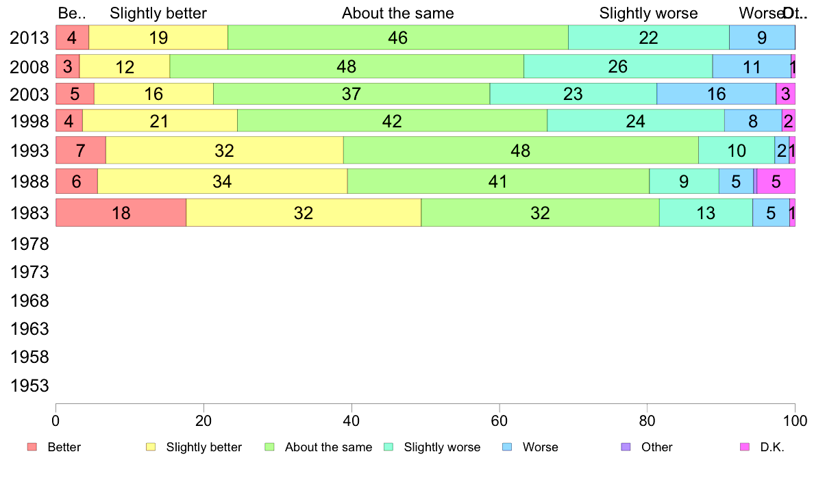The image size is (814, 504).
Task: Click the blue Worse legend swatch
Action: pyautogui.click(x=507, y=447)
